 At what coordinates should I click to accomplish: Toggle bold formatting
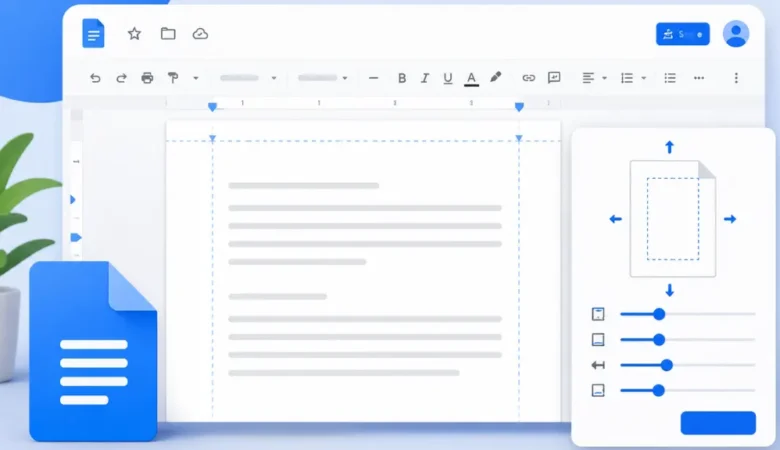[402, 78]
